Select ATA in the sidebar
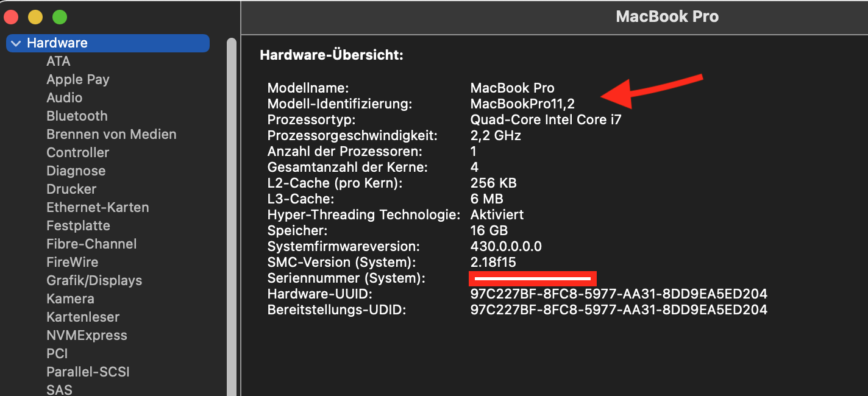 pos(59,62)
